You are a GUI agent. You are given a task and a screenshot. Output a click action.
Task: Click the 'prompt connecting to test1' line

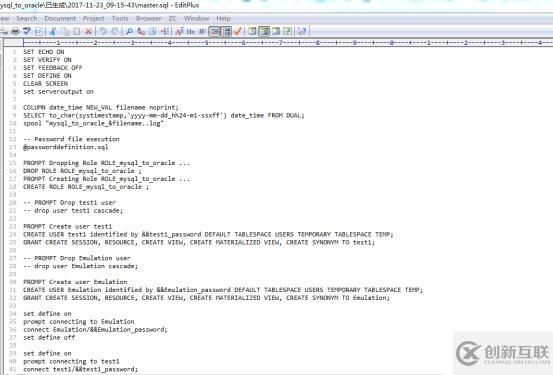pyautogui.click(x=71, y=361)
